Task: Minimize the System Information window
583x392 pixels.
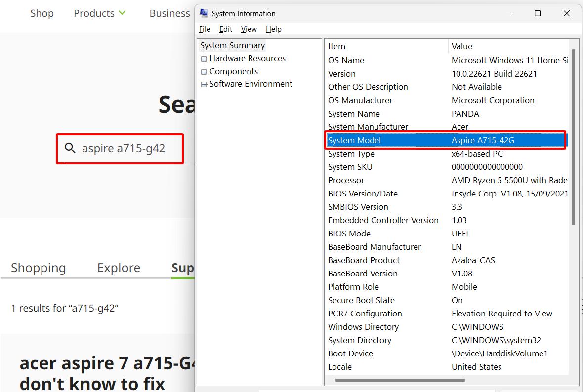Action: [509, 13]
